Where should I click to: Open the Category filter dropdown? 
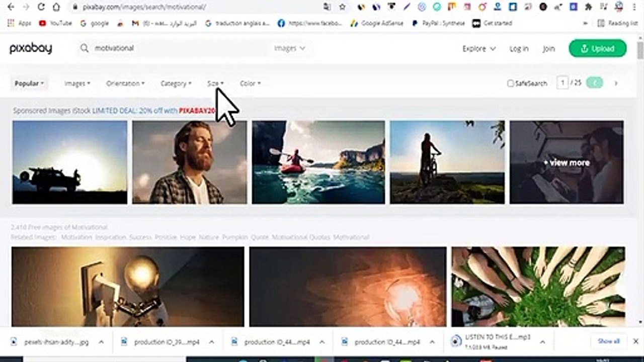coord(176,83)
